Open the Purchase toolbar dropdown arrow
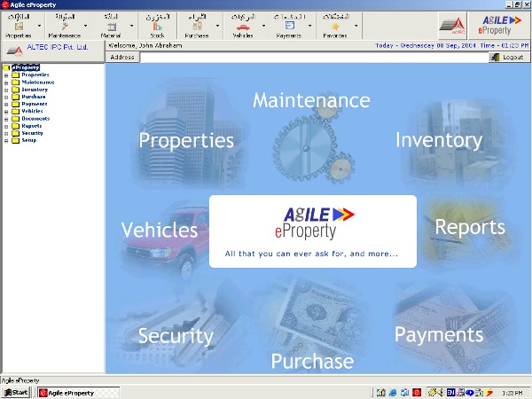Screen dimensions: 532x399 (217, 26)
